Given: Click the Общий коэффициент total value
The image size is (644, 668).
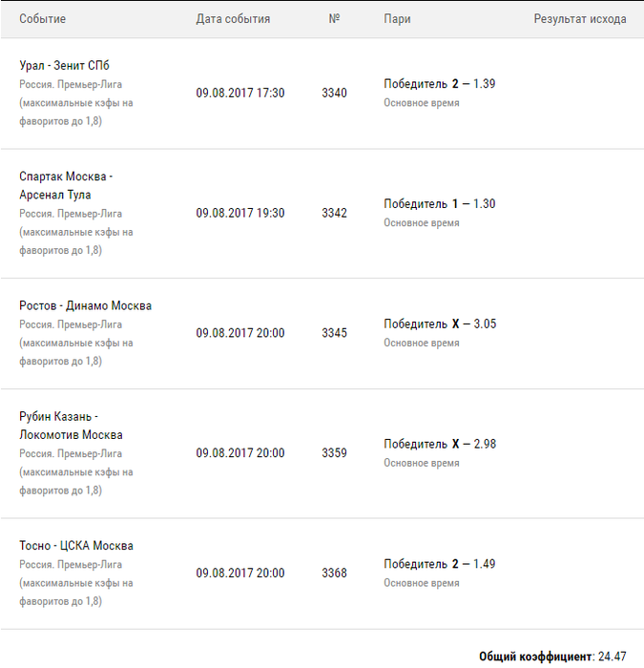Looking at the screenshot, I should coord(612,657).
